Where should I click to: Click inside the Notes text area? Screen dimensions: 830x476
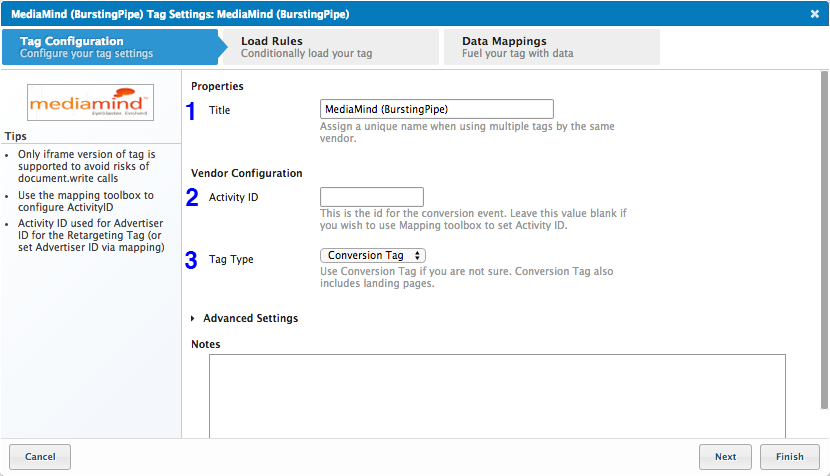click(x=497, y=395)
